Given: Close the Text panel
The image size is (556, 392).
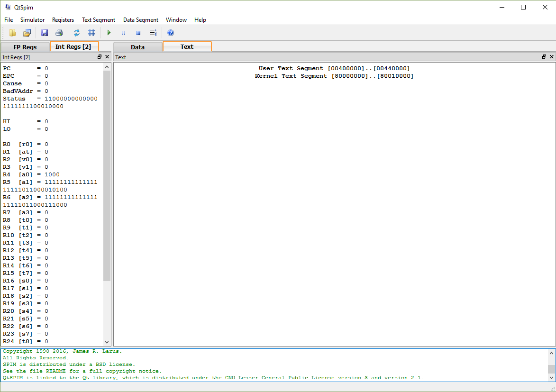Looking at the screenshot, I should click(552, 57).
